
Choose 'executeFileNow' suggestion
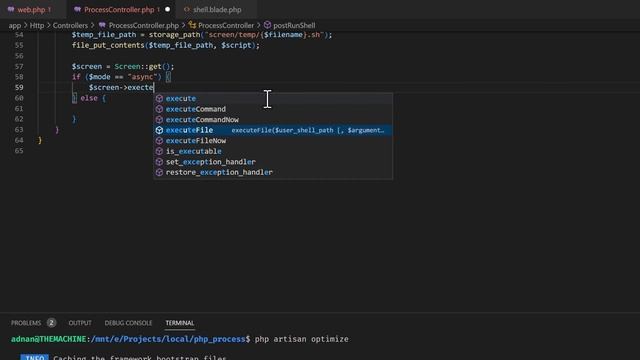273,141
